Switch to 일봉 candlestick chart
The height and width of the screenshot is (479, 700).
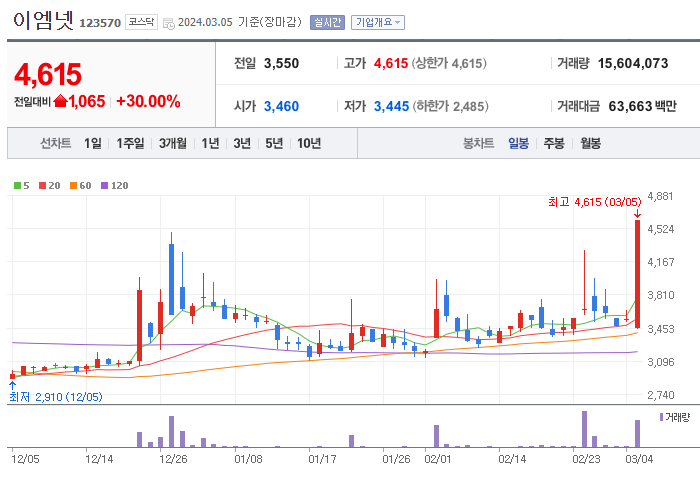coord(518,143)
